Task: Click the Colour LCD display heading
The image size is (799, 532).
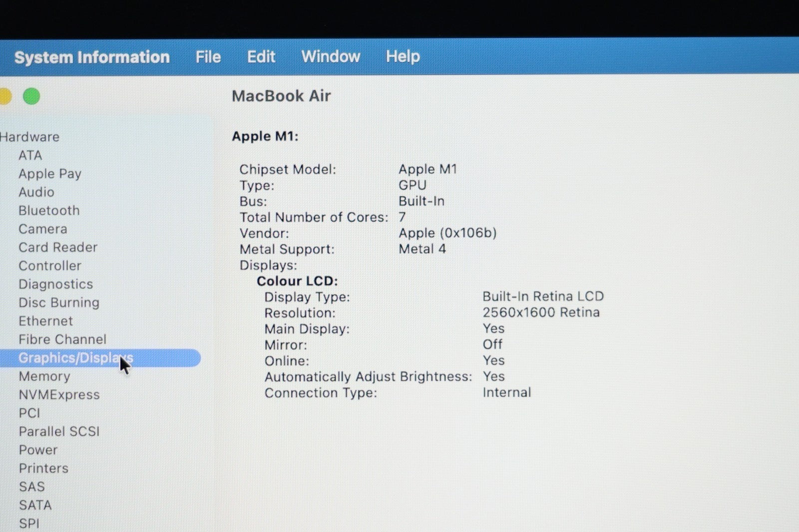Action: (297, 281)
